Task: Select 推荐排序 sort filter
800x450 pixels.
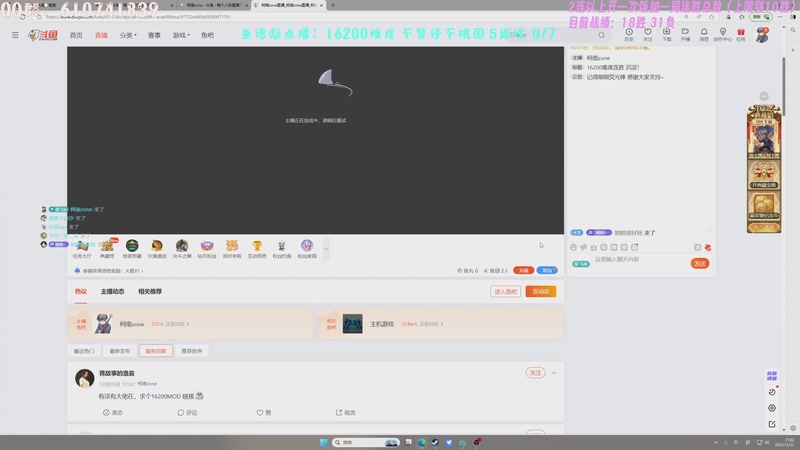Action: pos(192,351)
